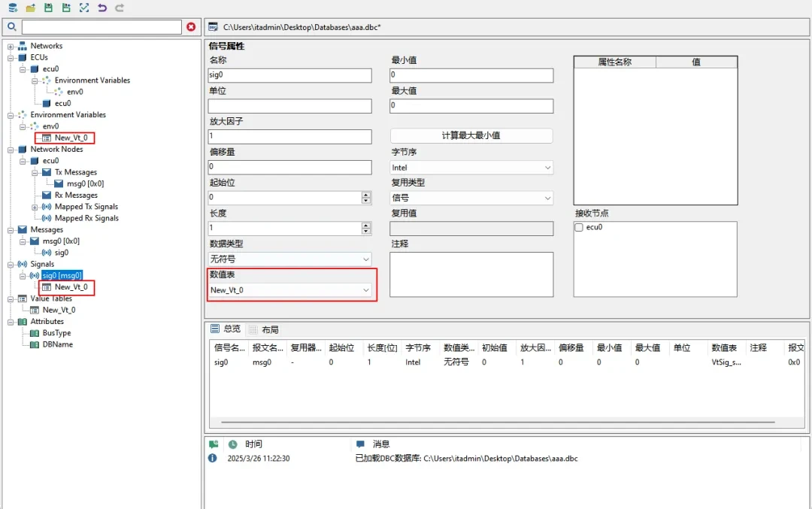
Task: Click the save database icon
Action: pos(49,8)
